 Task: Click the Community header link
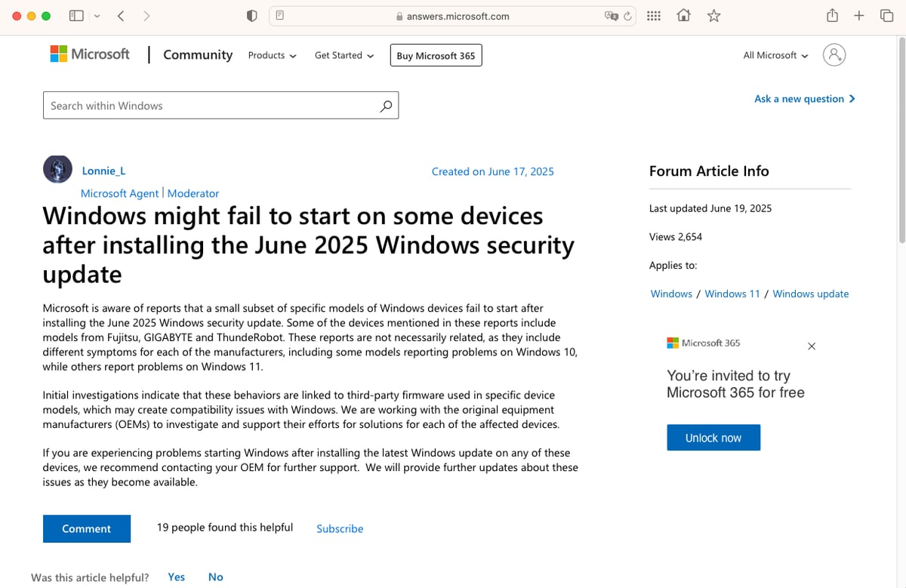pos(198,55)
